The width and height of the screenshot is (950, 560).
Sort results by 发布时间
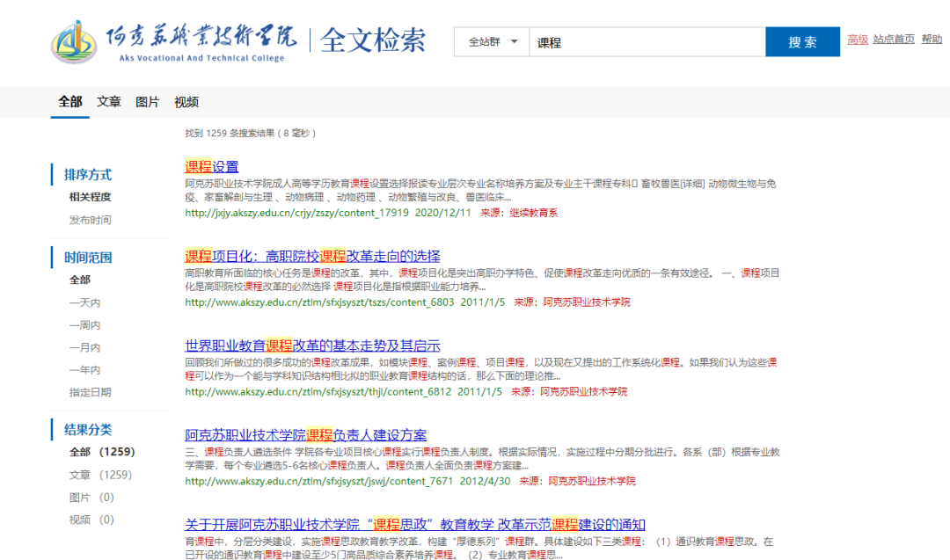(91, 220)
